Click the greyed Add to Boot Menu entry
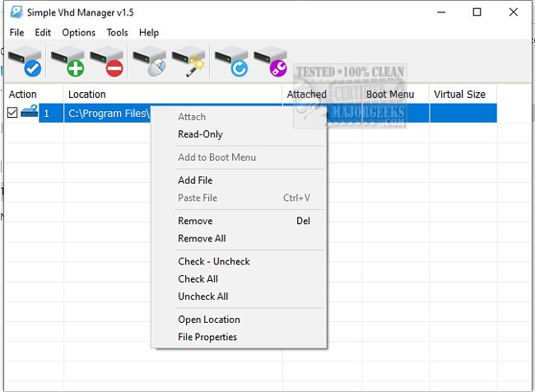The height and width of the screenshot is (392, 535). click(x=239, y=157)
